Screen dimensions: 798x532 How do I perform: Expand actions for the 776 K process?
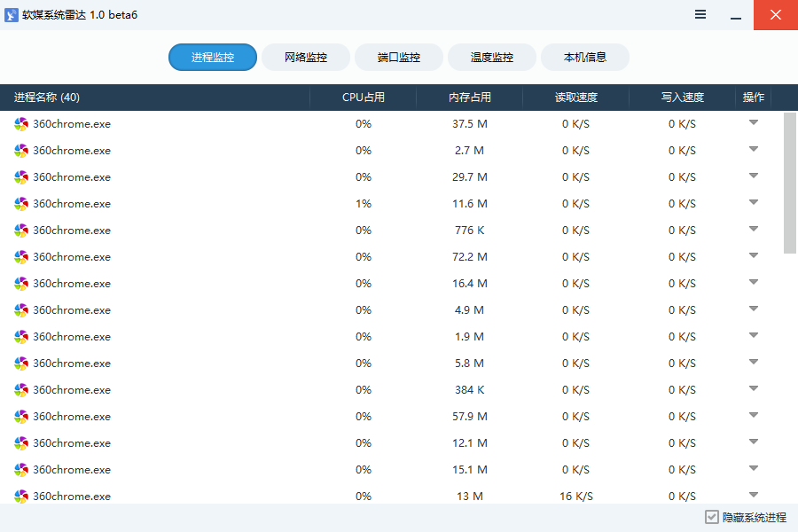[x=754, y=229]
